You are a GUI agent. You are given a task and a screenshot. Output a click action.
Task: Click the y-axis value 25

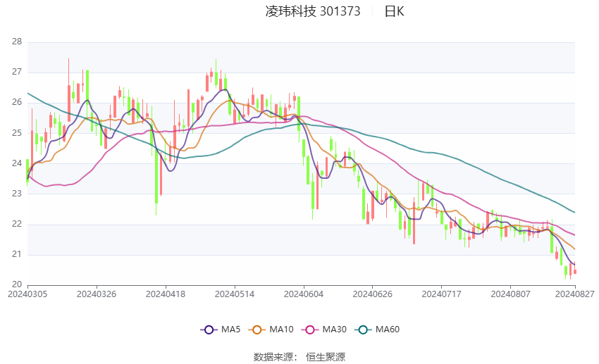pos(17,133)
